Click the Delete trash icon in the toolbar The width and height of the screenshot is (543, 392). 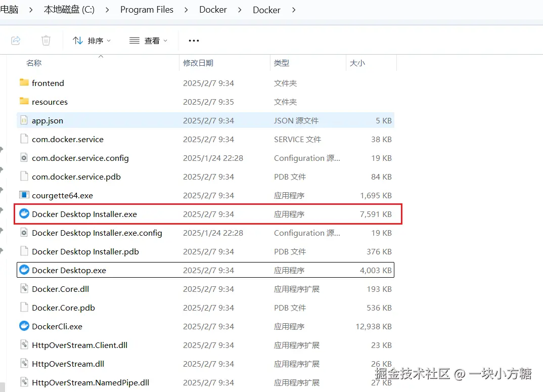pos(46,40)
